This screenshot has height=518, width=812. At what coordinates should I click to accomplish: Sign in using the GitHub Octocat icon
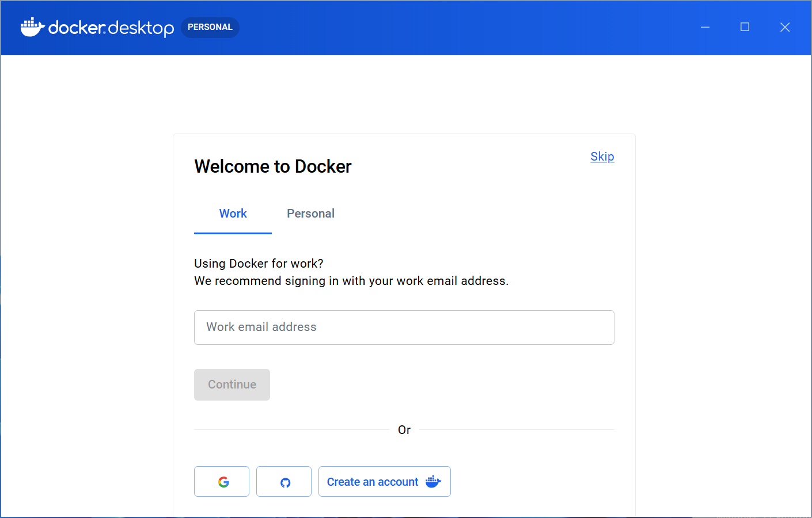pos(283,481)
